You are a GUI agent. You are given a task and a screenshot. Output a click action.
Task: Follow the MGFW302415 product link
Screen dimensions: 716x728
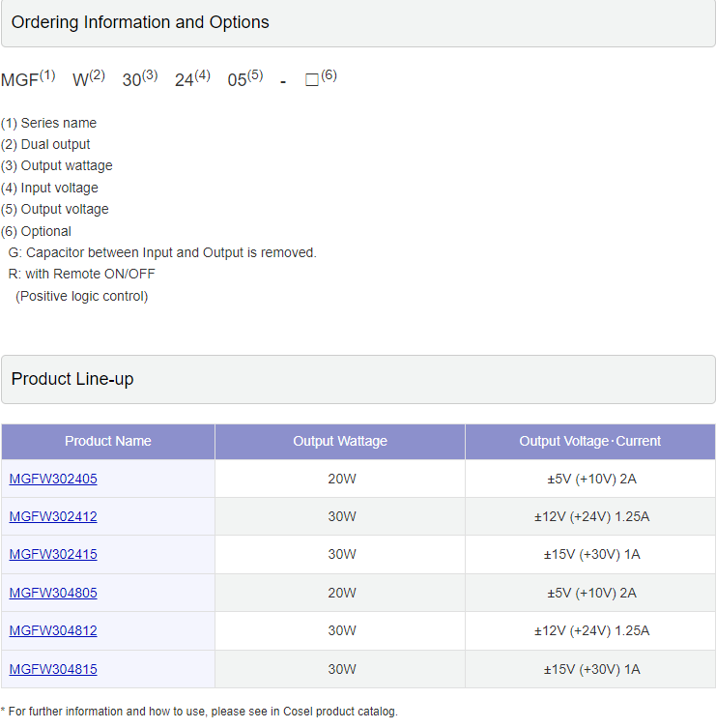click(x=53, y=554)
